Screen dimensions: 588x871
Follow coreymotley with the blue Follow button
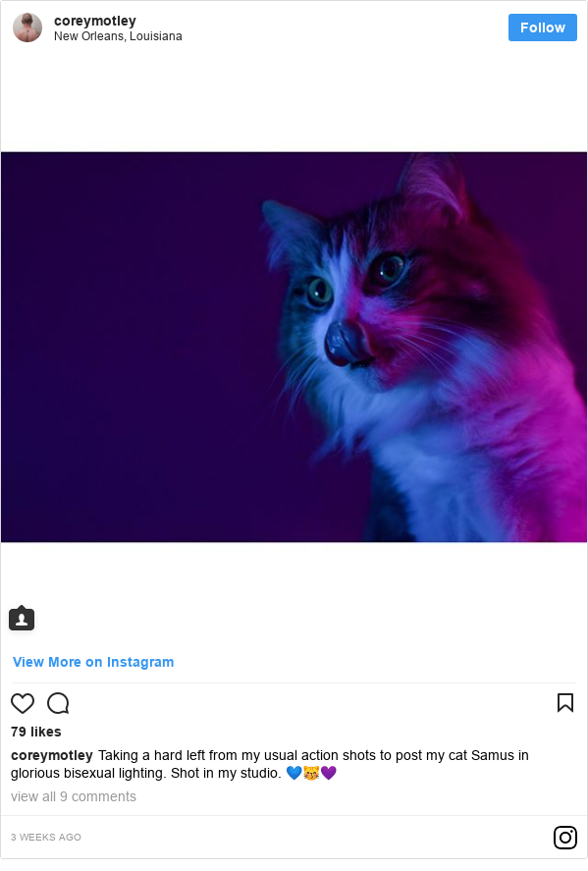543,27
